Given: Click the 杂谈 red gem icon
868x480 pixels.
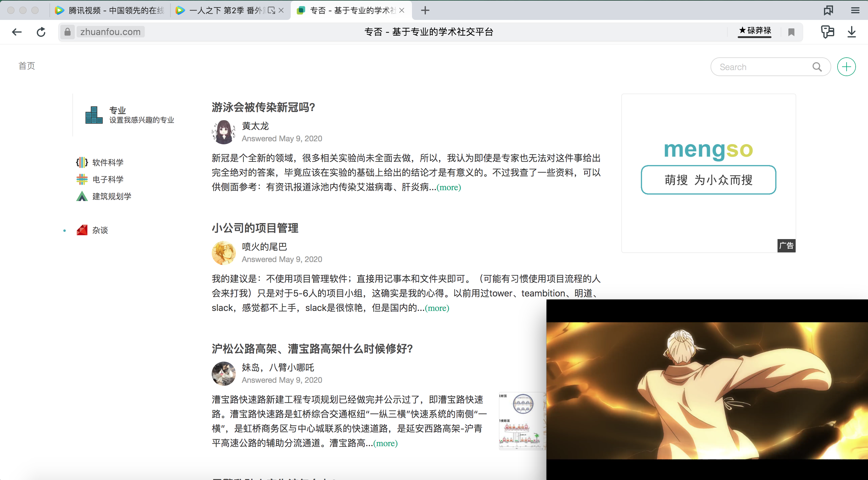Looking at the screenshot, I should pos(82,230).
